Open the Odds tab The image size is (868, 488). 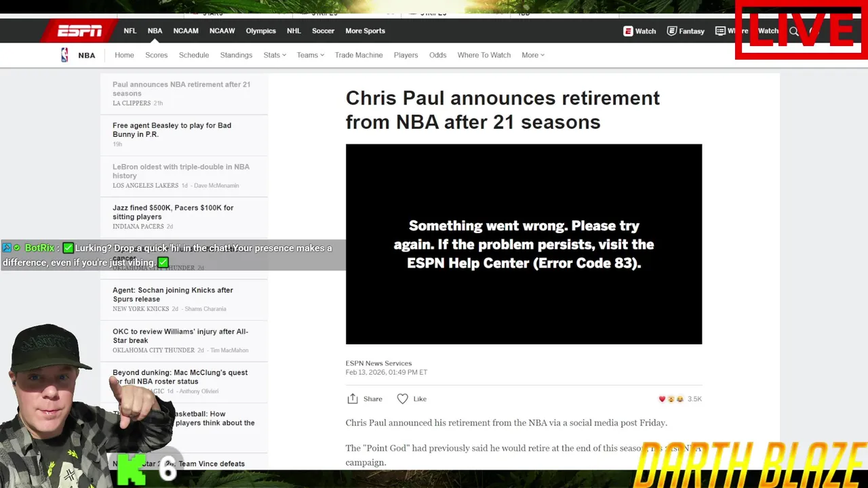[437, 55]
